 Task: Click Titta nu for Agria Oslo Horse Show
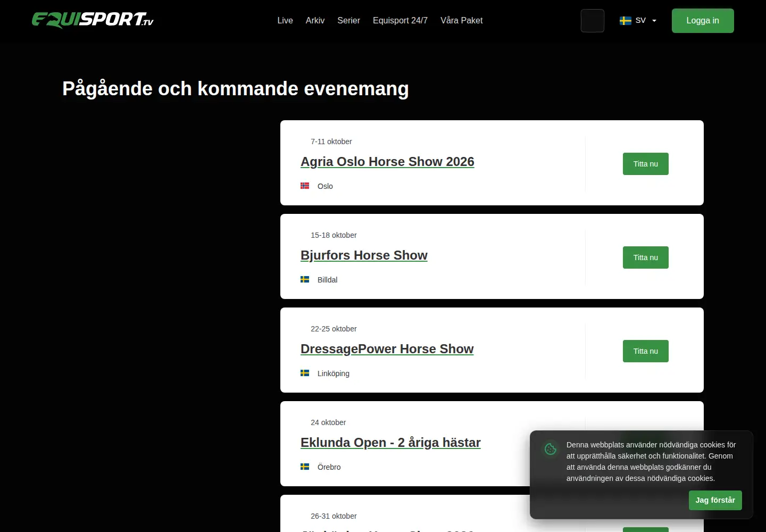coord(645,164)
